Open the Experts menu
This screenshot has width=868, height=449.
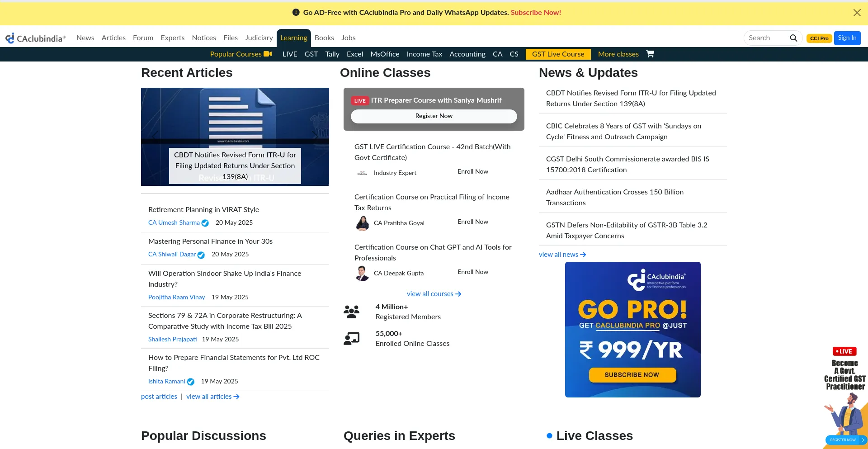(173, 38)
